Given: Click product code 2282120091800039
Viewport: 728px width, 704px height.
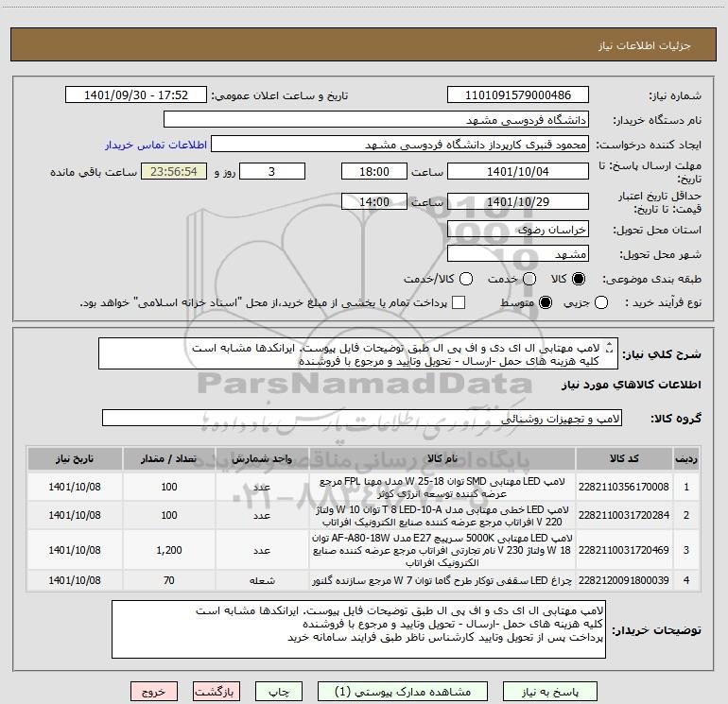Looking at the screenshot, I should pos(624,580).
